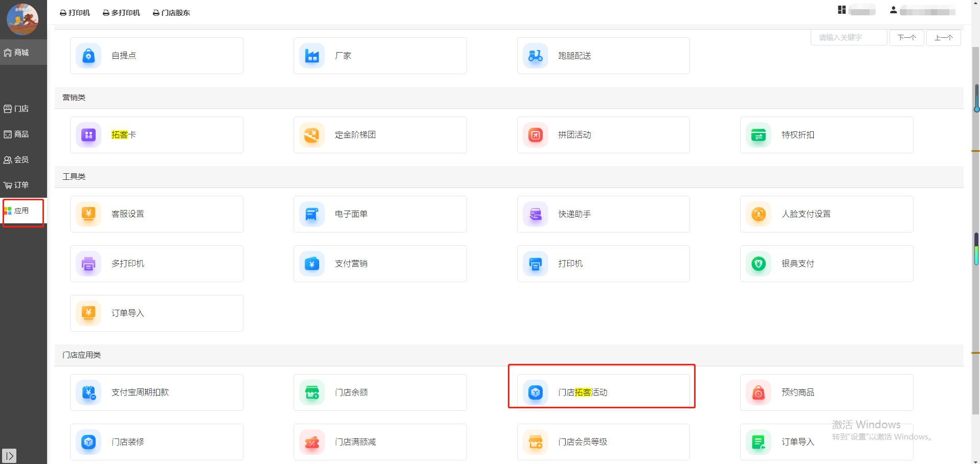The width and height of the screenshot is (980, 464).
Task: Click the keyword search input field
Action: tap(848, 38)
